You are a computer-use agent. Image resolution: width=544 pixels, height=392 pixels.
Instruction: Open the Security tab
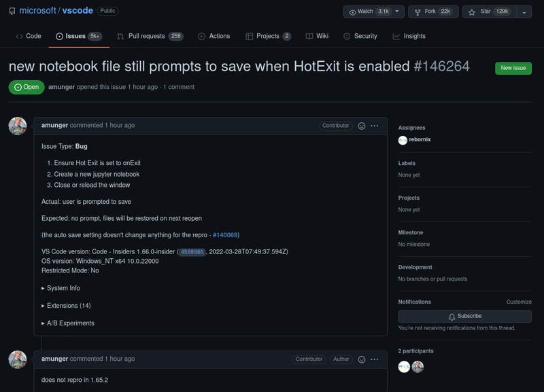click(x=360, y=36)
